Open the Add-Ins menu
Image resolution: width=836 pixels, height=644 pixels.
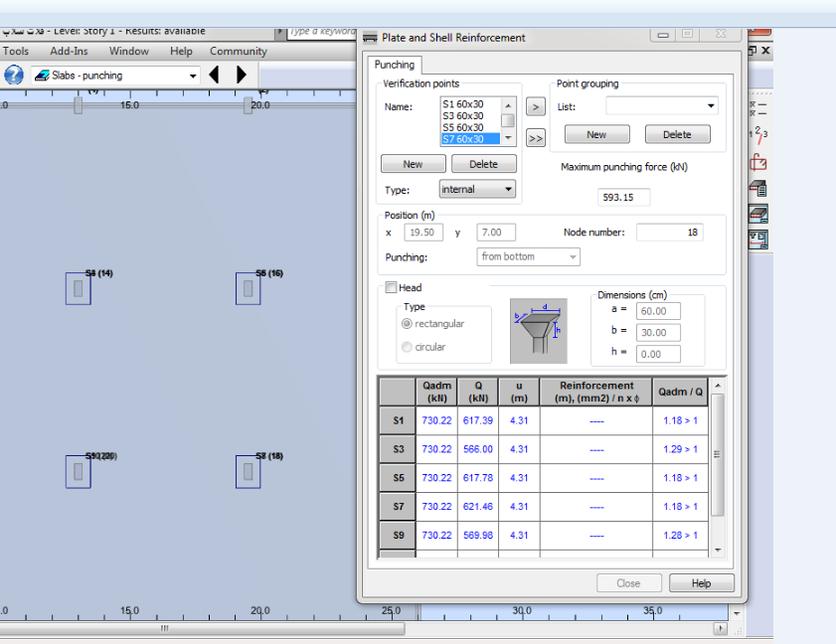(x=69, y=51)
